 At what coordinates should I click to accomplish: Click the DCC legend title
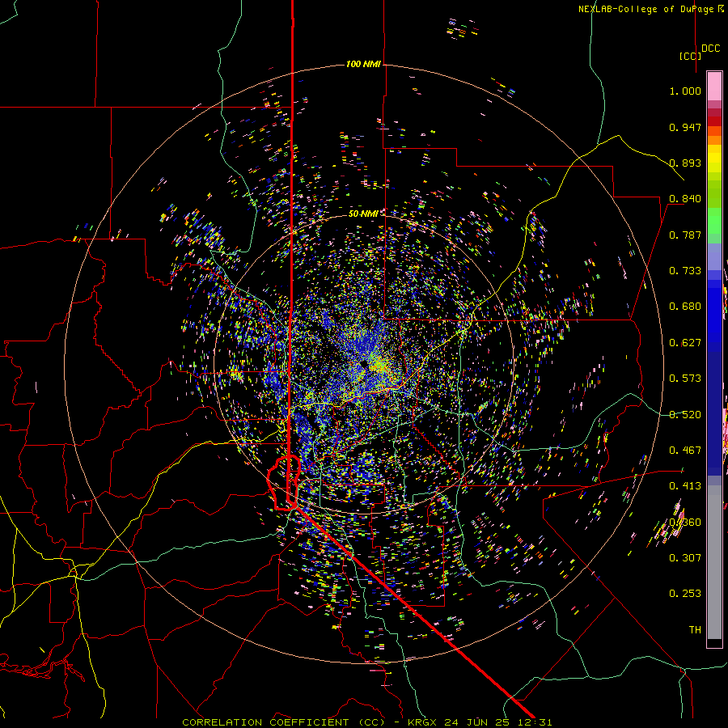click(x=710, y=49)
